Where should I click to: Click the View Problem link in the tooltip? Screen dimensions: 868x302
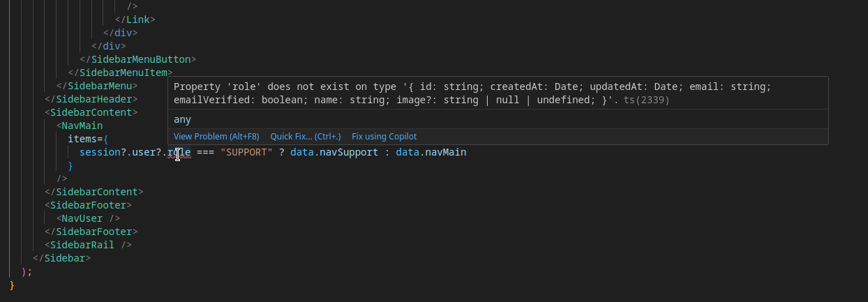coord(216,137)
